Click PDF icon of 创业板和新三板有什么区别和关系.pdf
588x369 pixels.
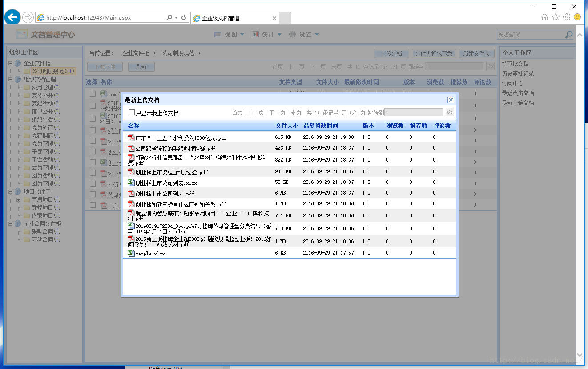click(131, 203)
